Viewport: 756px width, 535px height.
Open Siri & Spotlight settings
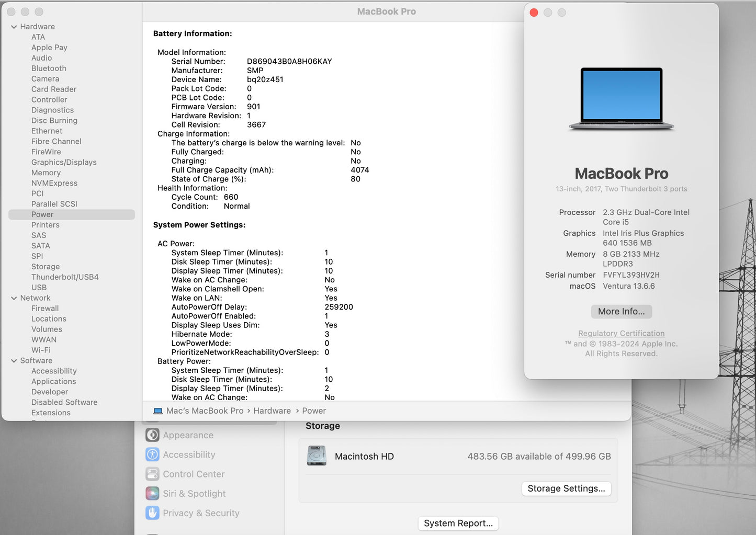194,493
